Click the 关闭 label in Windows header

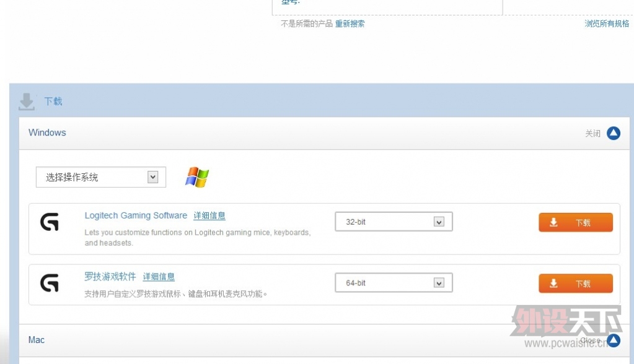point(592,133)
